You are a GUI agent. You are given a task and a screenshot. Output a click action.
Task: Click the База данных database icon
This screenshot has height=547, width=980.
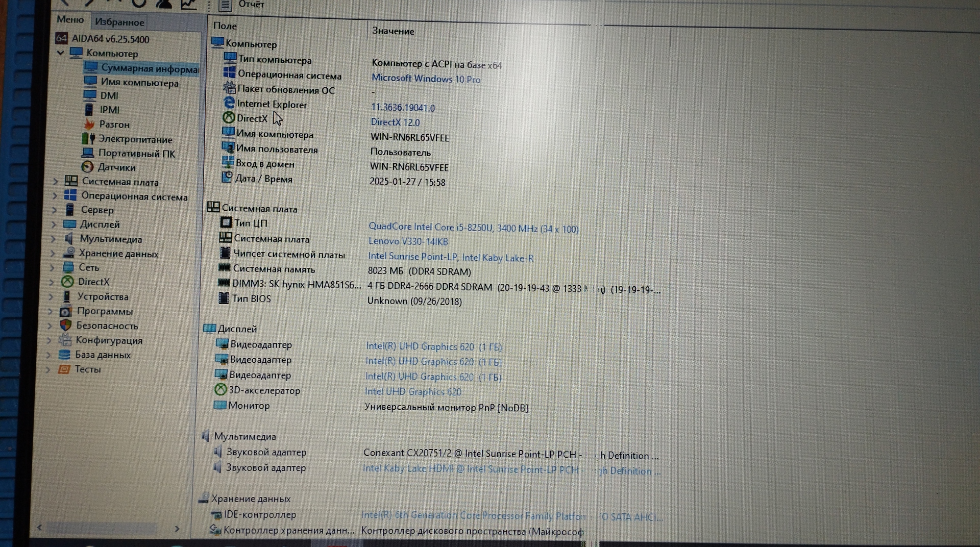[64, 355]
